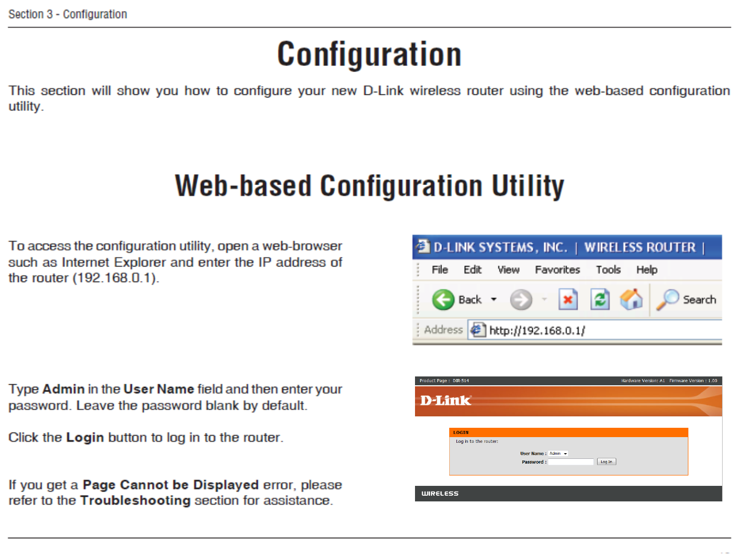Screen dimensions: 747x560
Task: Open the User Name dropdown showing Admin
Action: 559,454
